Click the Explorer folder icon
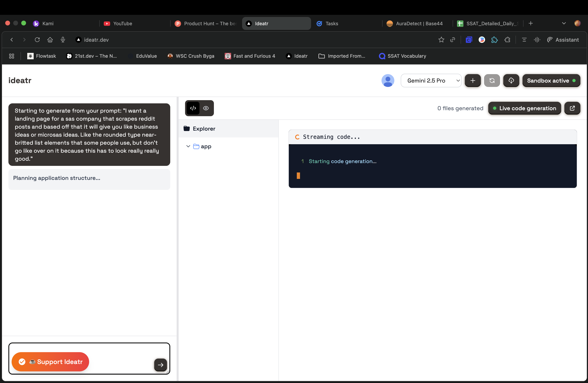The height and width of the screenshot is (383, 588). pyautogui.click(x=186, y=128)
